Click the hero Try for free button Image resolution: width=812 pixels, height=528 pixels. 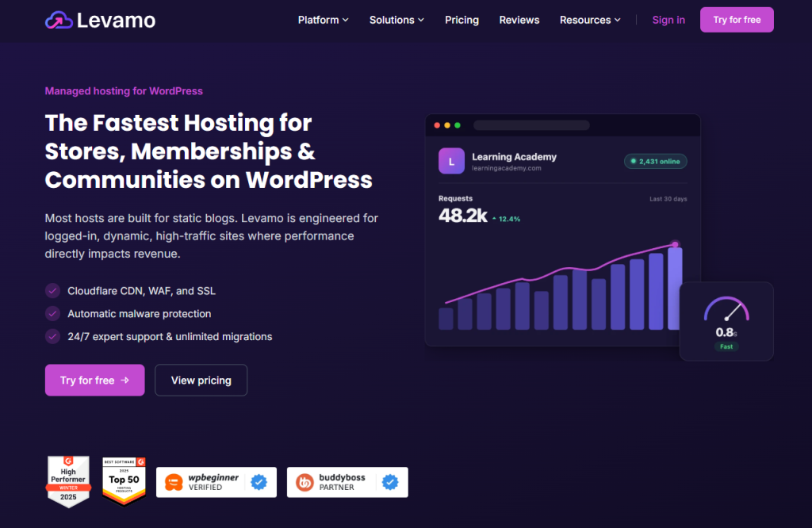95,380
